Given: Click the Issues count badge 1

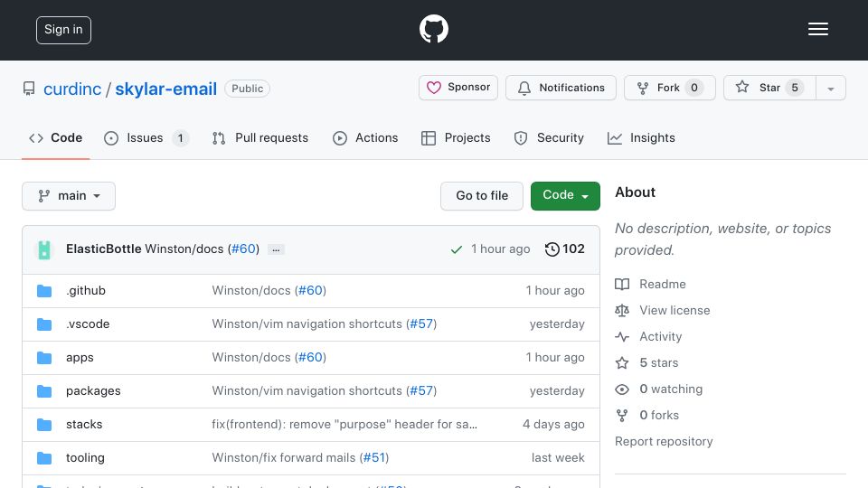Looking at the screenshot, I should point(181,137).
